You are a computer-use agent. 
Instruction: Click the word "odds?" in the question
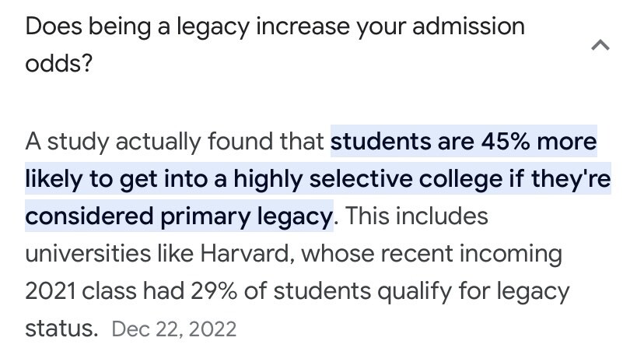click(59, 64)
